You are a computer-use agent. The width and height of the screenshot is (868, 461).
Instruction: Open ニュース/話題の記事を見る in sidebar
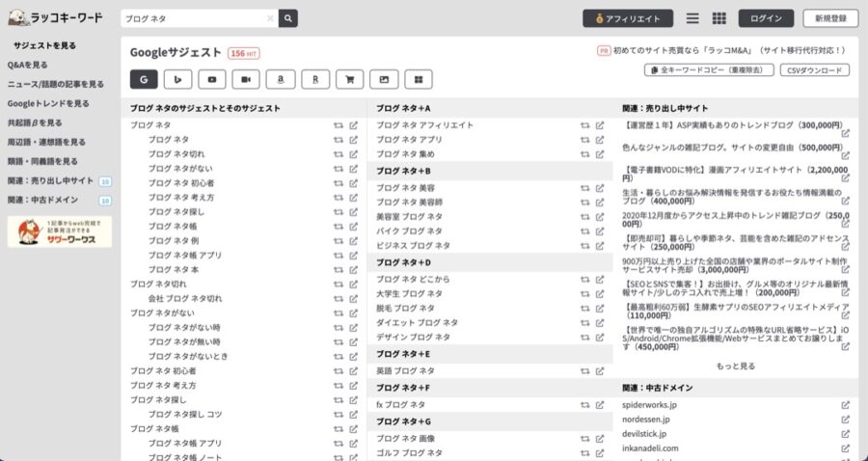55,84
